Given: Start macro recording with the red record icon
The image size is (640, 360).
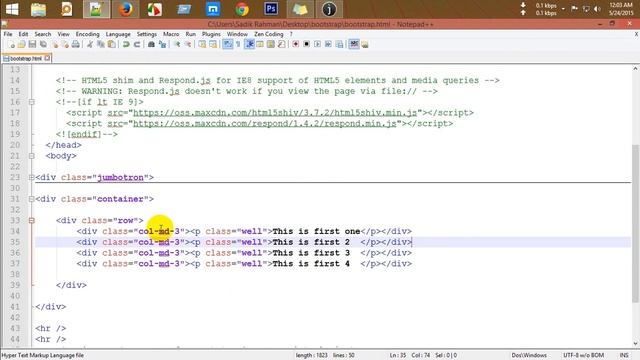Looking at the screenshot, I should pos(296,44).
